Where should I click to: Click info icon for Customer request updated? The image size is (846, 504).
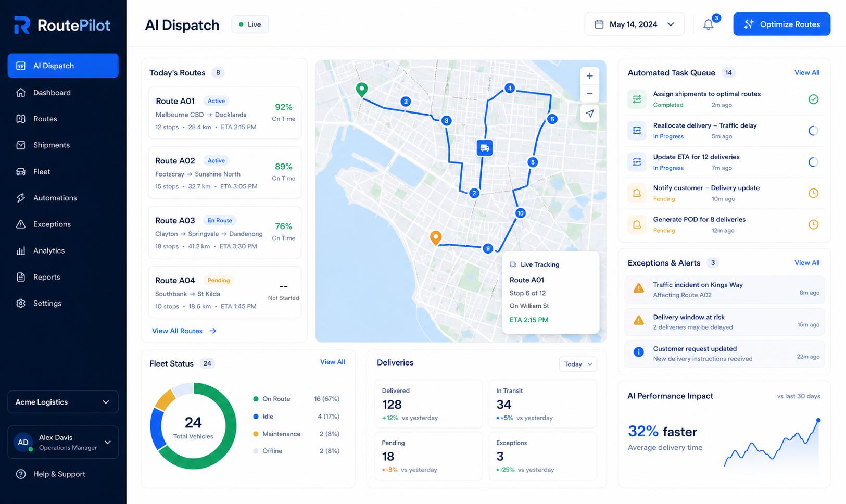tap(638, 352)
